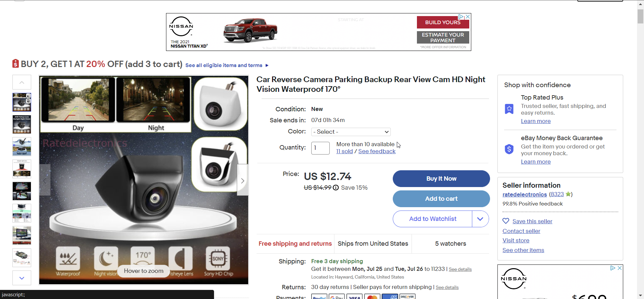
Task: Click Build Yours in Nissan ad
Action: tap(443, 22)
